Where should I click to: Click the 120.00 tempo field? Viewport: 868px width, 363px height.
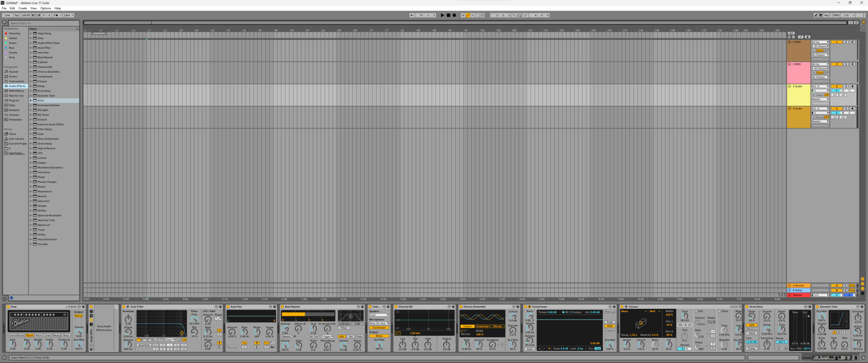26,15
